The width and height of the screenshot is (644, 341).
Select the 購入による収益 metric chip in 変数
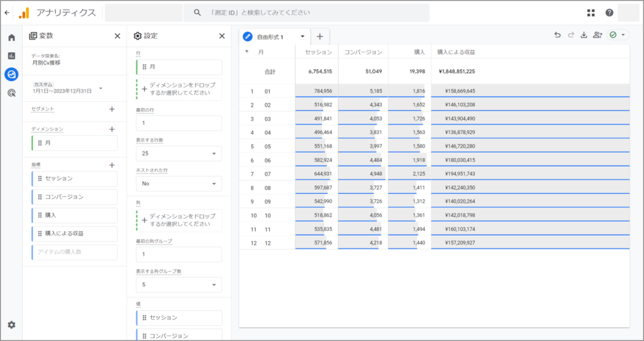click(x=74, y=234)
